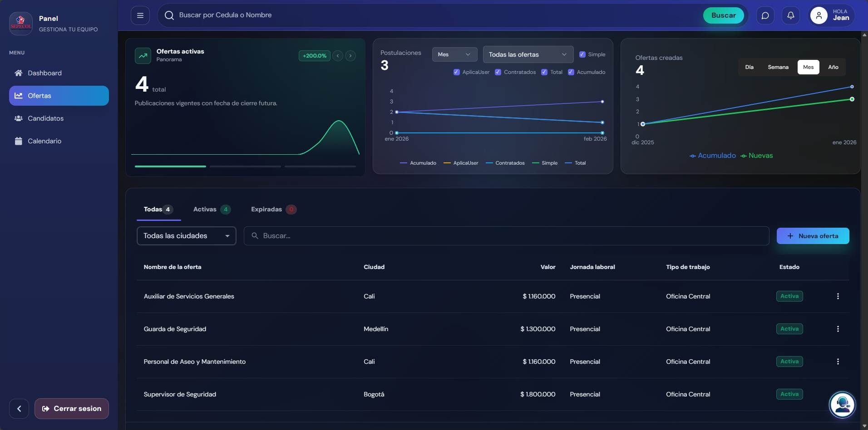This screenshot has width=868, height=430.
Task: Click the Buscar por Cedula o Nombre field
Action: point(318,15)
